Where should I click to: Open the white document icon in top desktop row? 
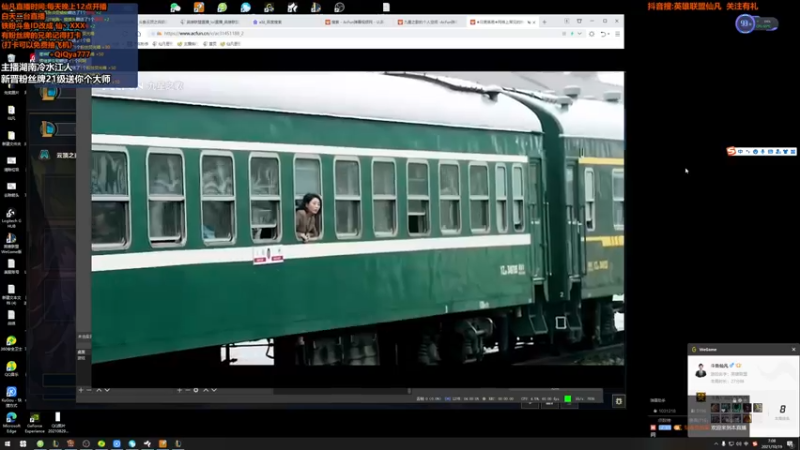386,7
